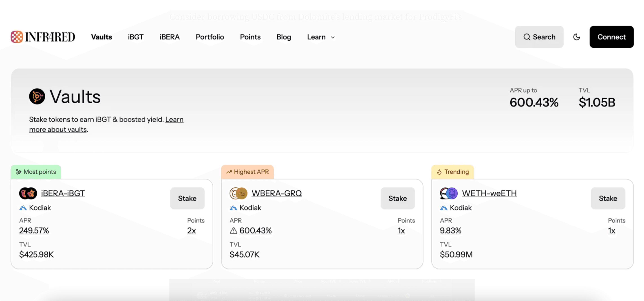Open the WBERA-GRQ vault link
This screenshot has height=301, width=644.
click(x=276, y=193)
